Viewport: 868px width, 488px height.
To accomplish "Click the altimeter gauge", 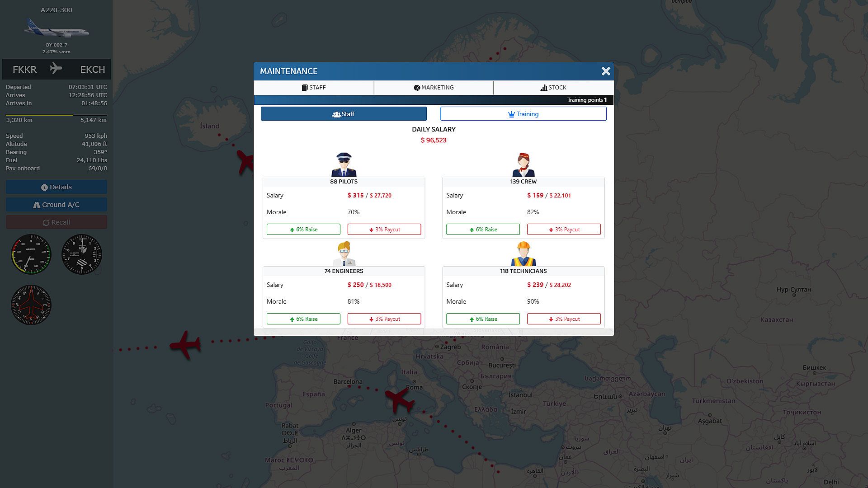I will [82, 254].
